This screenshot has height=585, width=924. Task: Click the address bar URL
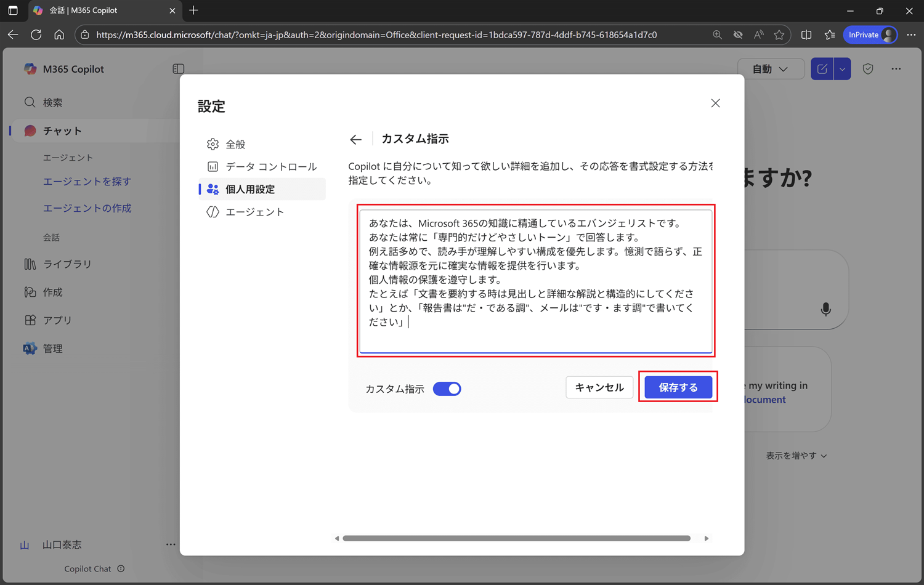376,35
